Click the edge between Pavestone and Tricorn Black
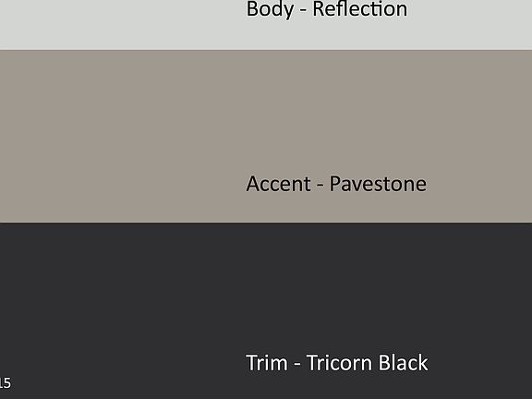 [x=266, y=223]
